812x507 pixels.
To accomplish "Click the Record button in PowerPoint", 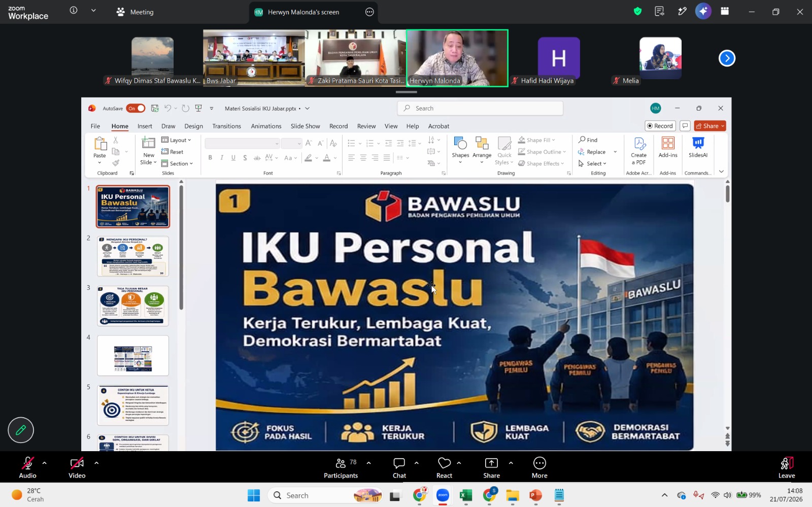I will 660,126.
